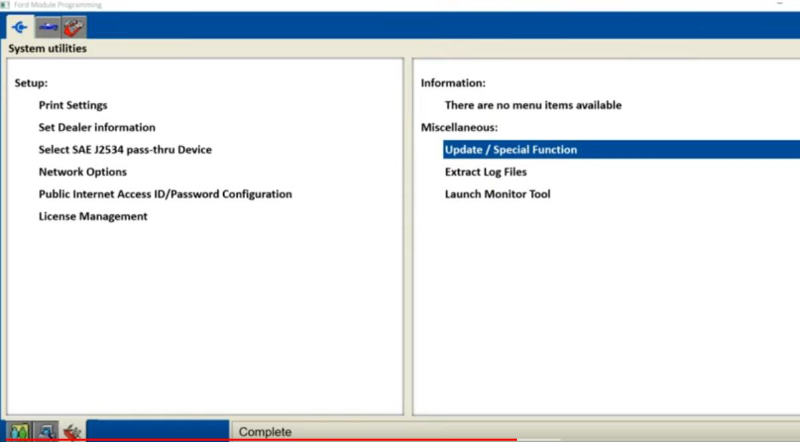
Task: Open the toolbox tab icon
Action: click(73, 27)
